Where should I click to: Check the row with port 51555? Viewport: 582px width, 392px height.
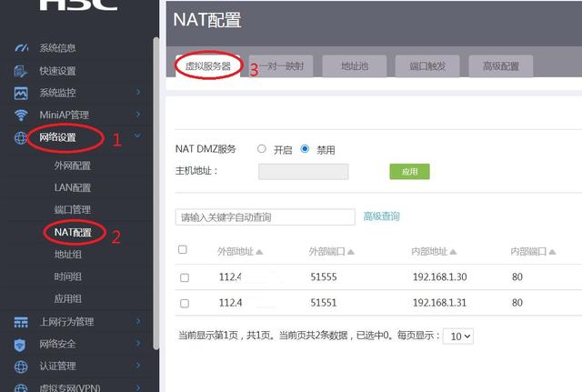click(185, 277)
